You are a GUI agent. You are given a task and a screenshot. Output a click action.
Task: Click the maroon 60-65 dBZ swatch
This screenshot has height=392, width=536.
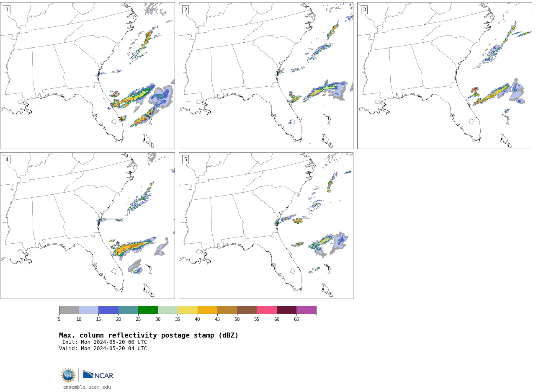(x=286, y=310)
